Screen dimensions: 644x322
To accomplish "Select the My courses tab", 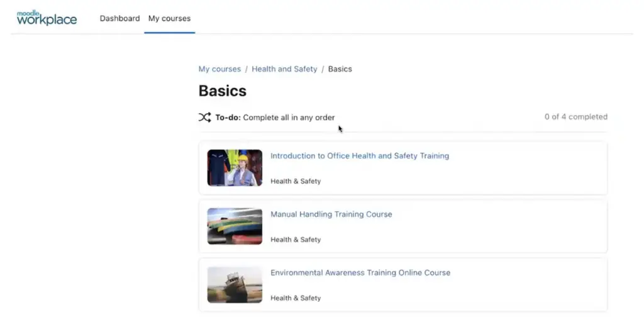I will tap(169, 18).
